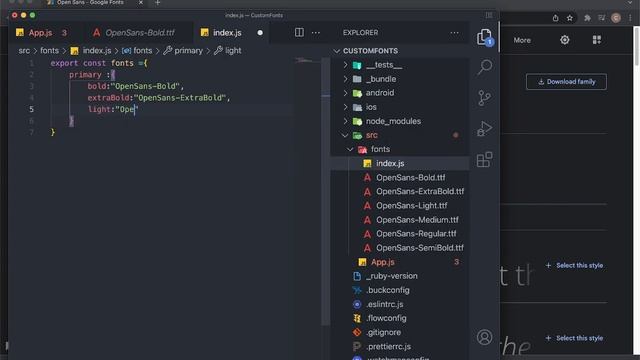Open Google Fonts selected families grid icon
Screen dimensions: 640x360
pyautogui.click(x=597, y=40)
